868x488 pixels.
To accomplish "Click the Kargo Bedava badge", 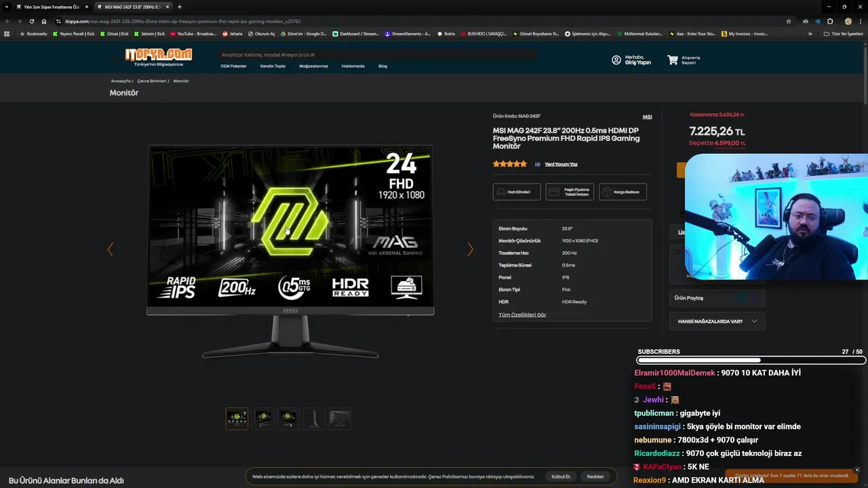I will tap(623, 192).
